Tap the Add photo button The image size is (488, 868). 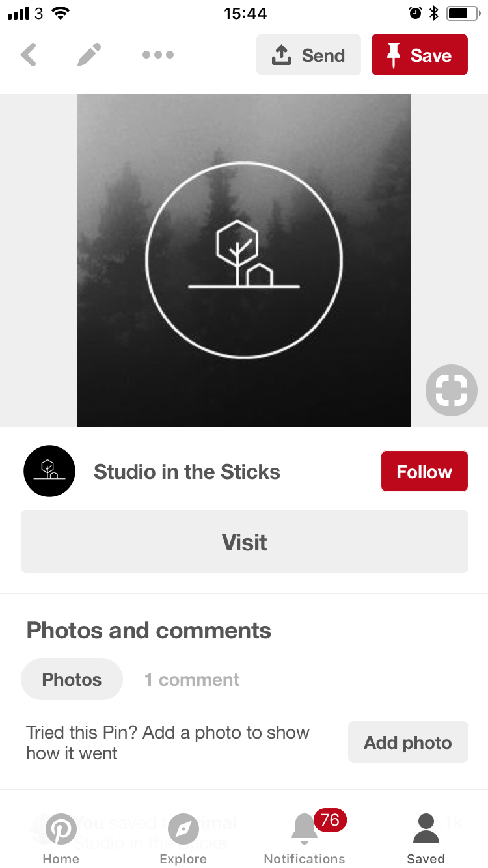[x=408, y=742]
